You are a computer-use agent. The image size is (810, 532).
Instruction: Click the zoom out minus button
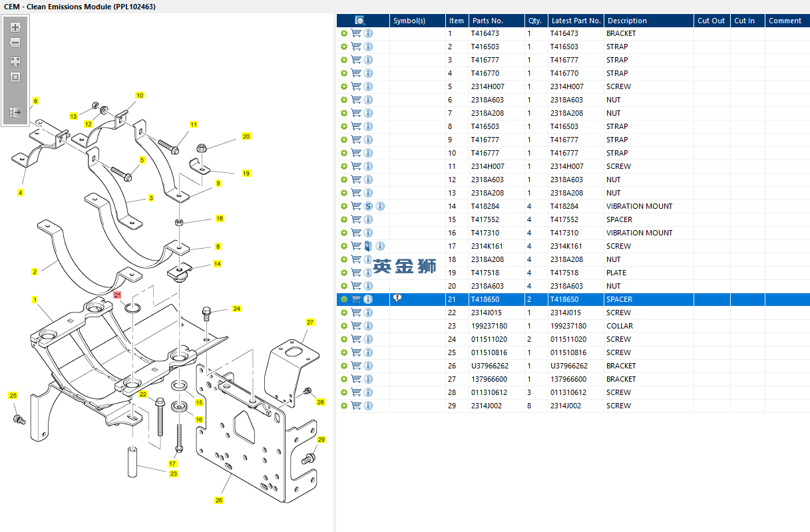tap(15, 43)
